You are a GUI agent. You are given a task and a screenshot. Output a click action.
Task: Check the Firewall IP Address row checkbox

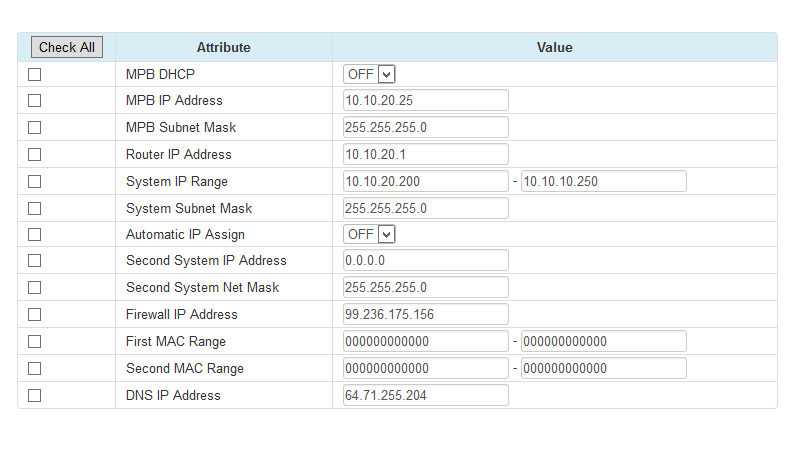[34, 315]
